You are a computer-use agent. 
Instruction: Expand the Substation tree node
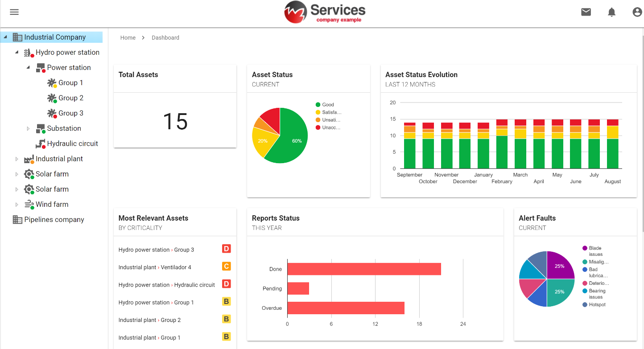coord(28,129)
